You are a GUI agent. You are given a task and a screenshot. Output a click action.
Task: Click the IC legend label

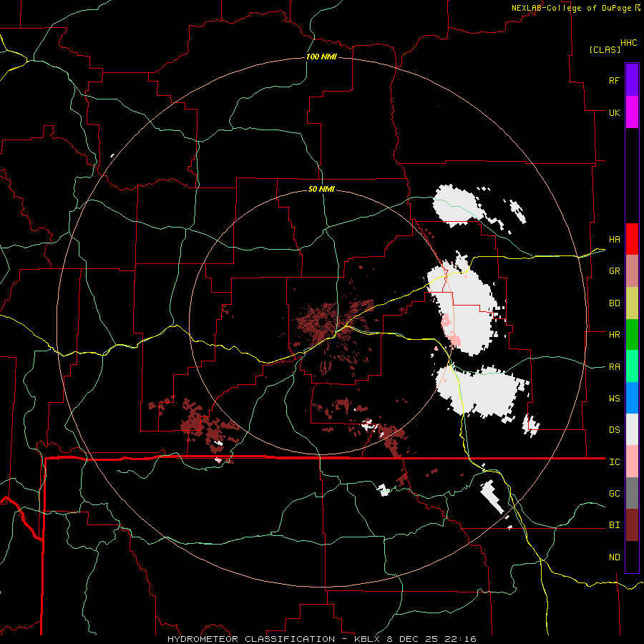[614, 462]
